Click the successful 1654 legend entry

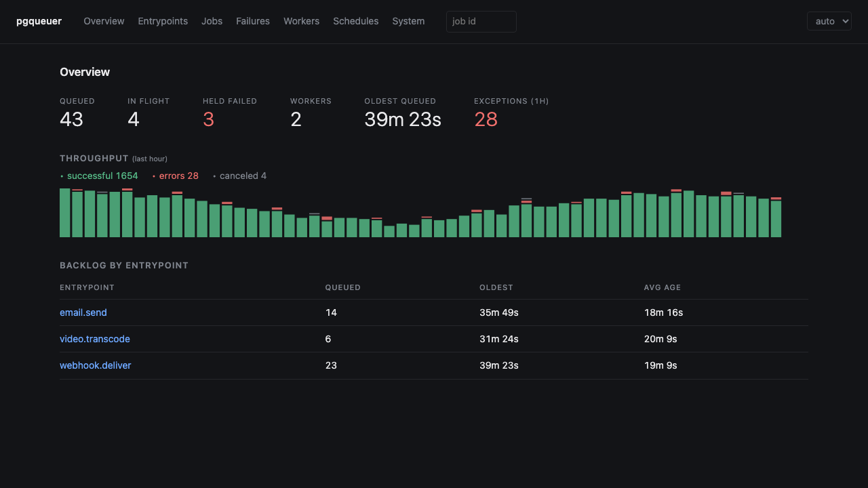point(99,176)
